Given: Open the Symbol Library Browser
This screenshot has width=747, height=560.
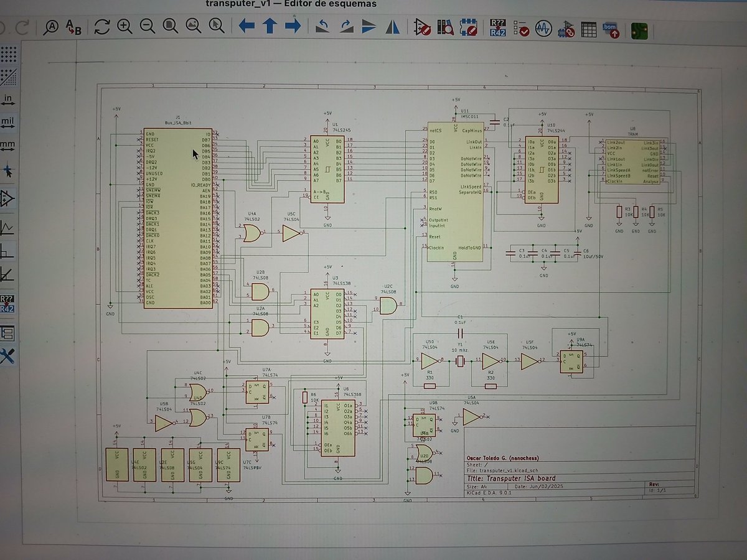Looking at the screenshot, I should coord(445,27).
